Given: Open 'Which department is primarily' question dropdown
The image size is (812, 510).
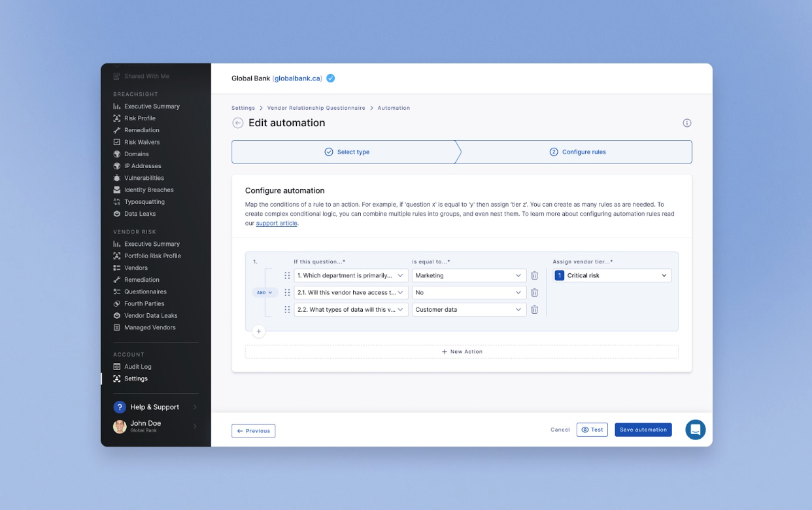Looking at the screenshot, I should (x=351, y=276).
